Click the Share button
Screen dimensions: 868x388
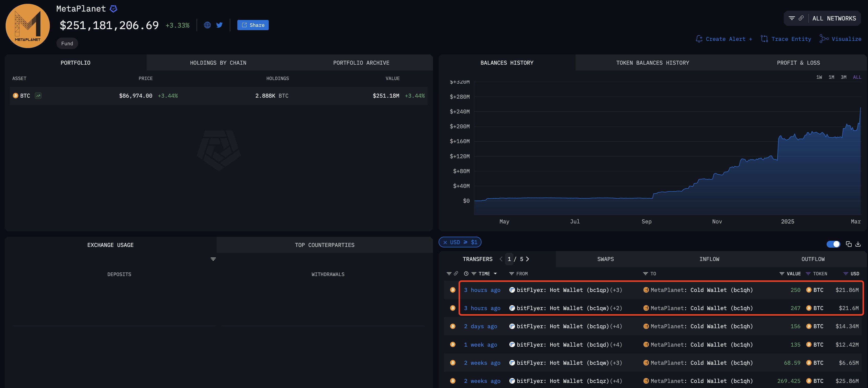click(x=252, y=25)
